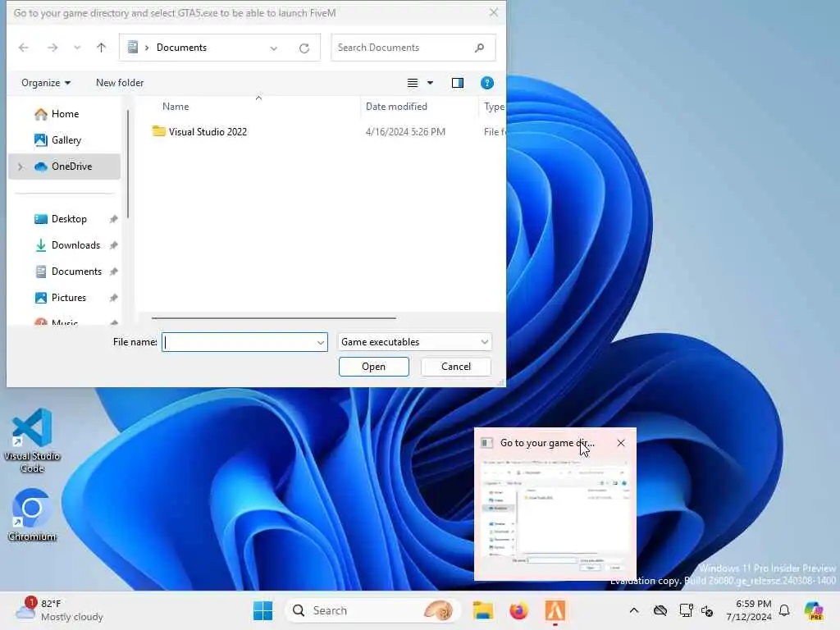The image size is (840, 630).
Task: Change view with the list view icon
Action: tap(413, 83)
